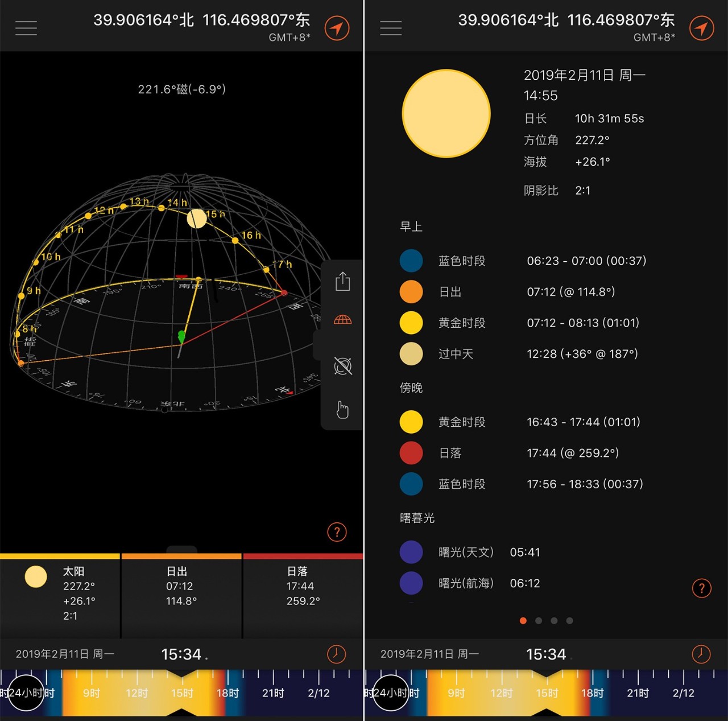728x721 pixels.
Task: Tap the red 日落 color circle
Action: [x=411, y=453]
